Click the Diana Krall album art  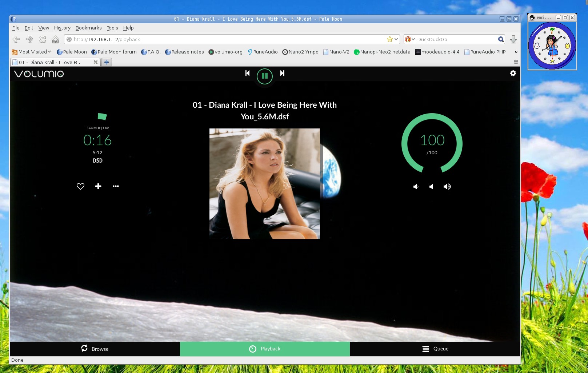click(x=264, y=183)
